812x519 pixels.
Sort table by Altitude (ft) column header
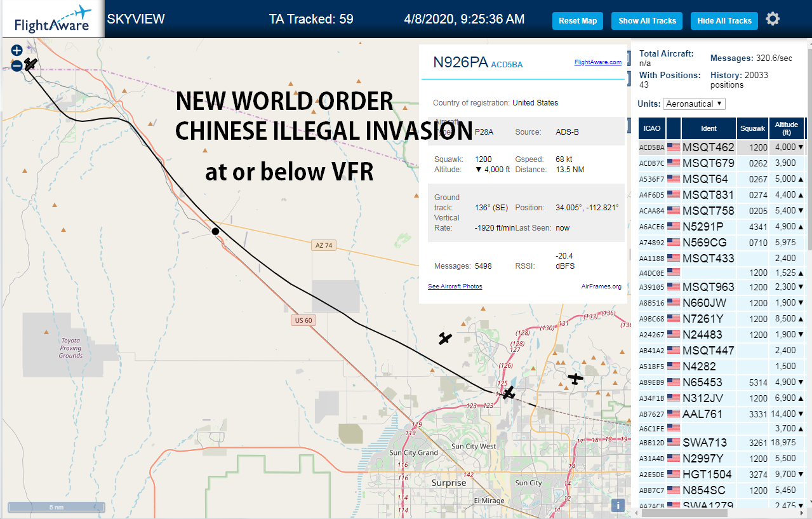pyautogui.click(x=786, y=128)
